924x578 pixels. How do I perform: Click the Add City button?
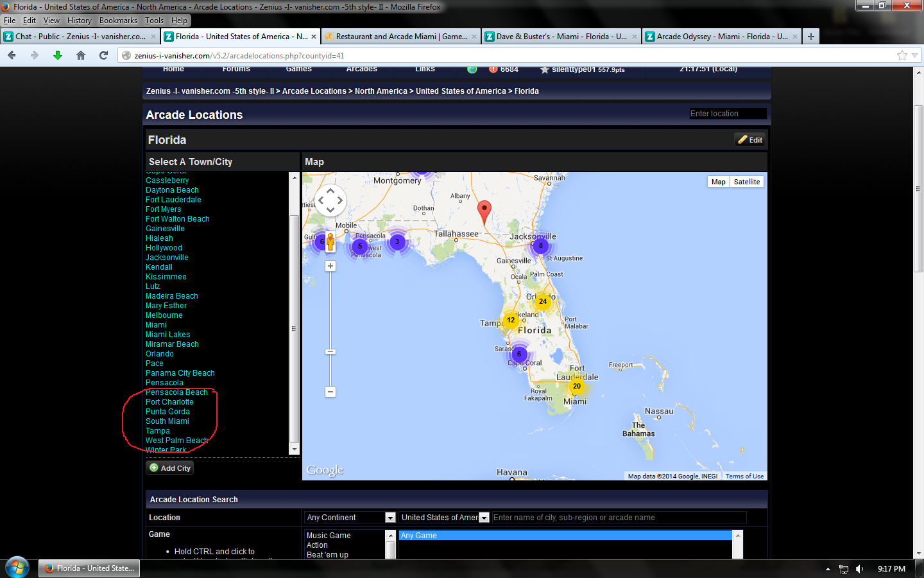coord(170,468)
